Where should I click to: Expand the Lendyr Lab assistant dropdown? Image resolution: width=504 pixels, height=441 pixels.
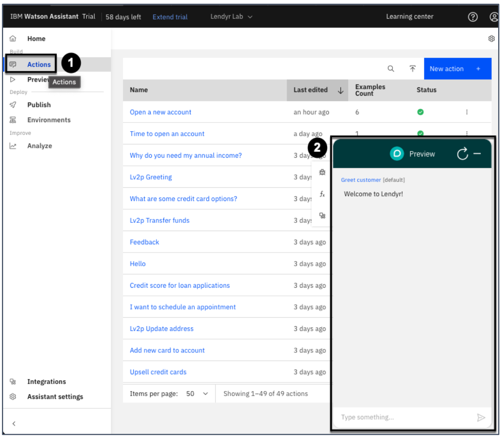tap(231, 16)
